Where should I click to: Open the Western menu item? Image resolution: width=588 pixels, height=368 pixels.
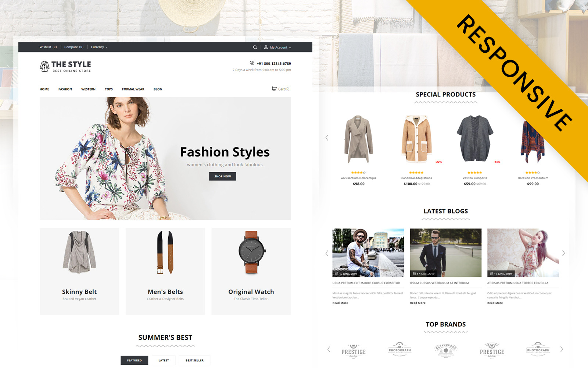pyautogui.click(x=88, y=89)
